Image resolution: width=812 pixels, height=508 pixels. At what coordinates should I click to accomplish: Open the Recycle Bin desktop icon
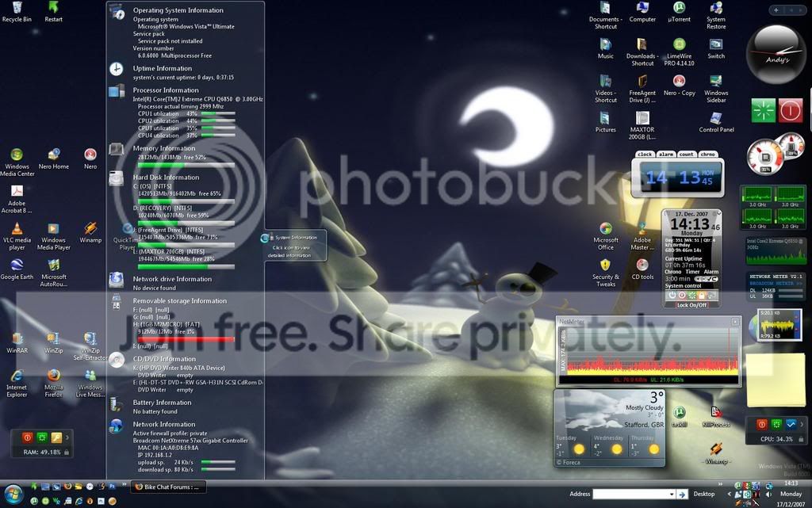pyautogui.click(x=17, y=12)
